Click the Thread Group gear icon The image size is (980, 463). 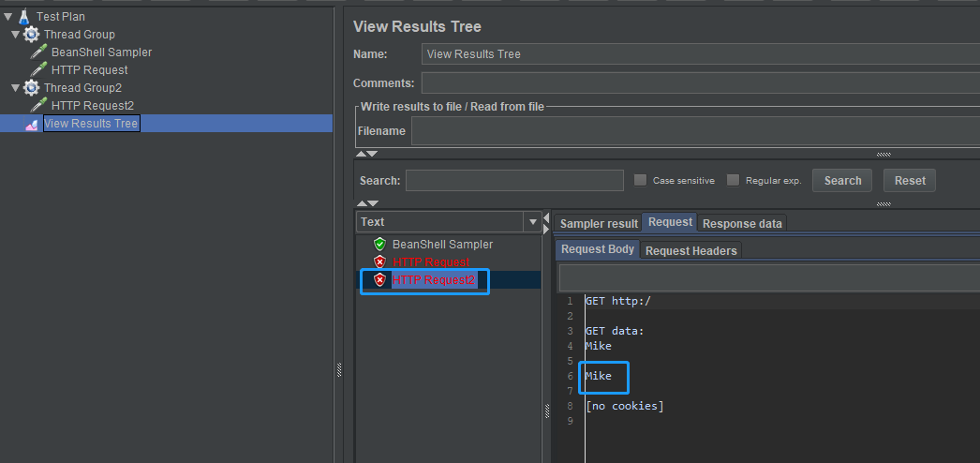31,35
